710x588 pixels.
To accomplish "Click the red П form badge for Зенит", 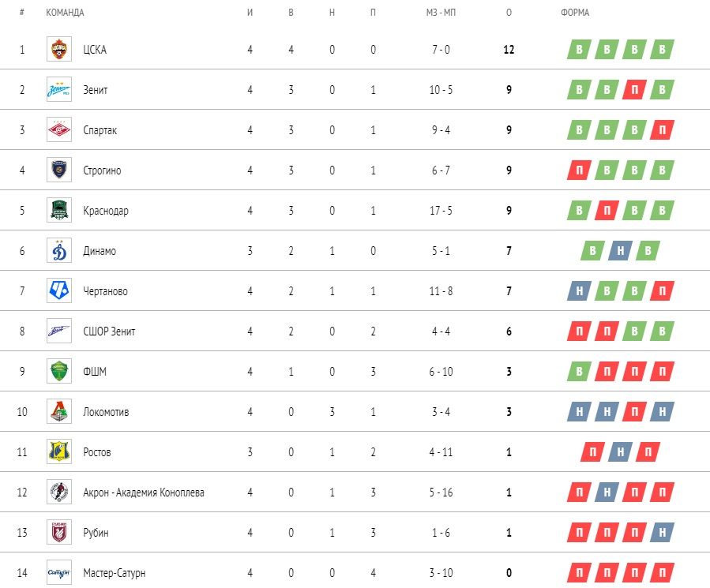I will [x=634, y=90].
